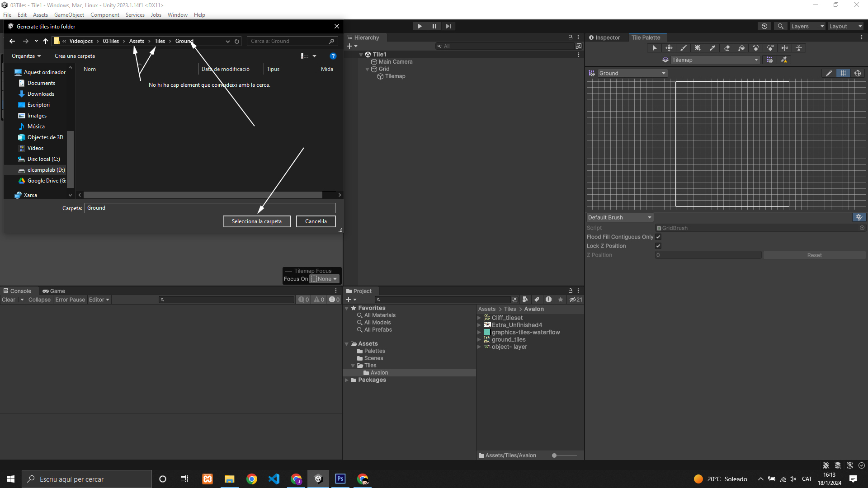Adjust the Project icon size slider
Image resolution: width=868 pixels, height=488 pixels.
coord(555,455)
